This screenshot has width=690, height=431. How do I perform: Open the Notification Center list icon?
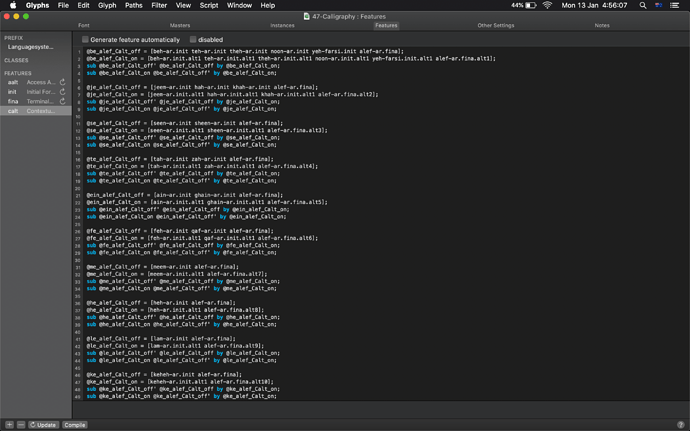[674, 5]
